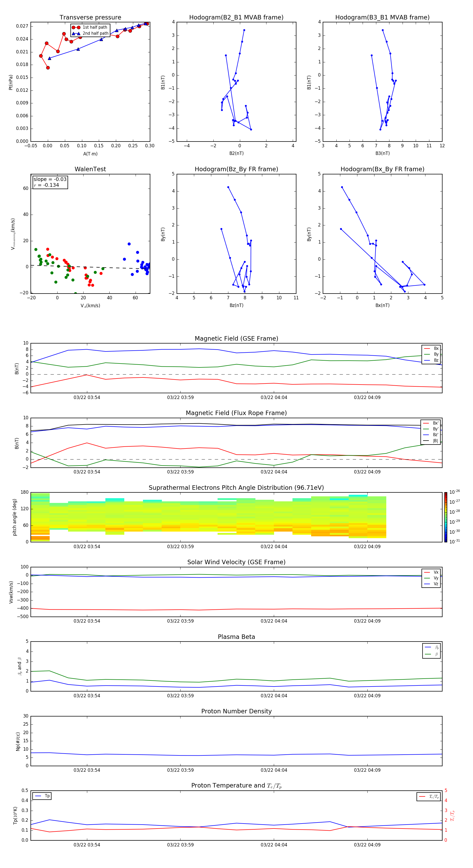
Task: Click '03/22 03:54' tick under Solar Wind Velocity panel
Action: click(x=87, y=621)
